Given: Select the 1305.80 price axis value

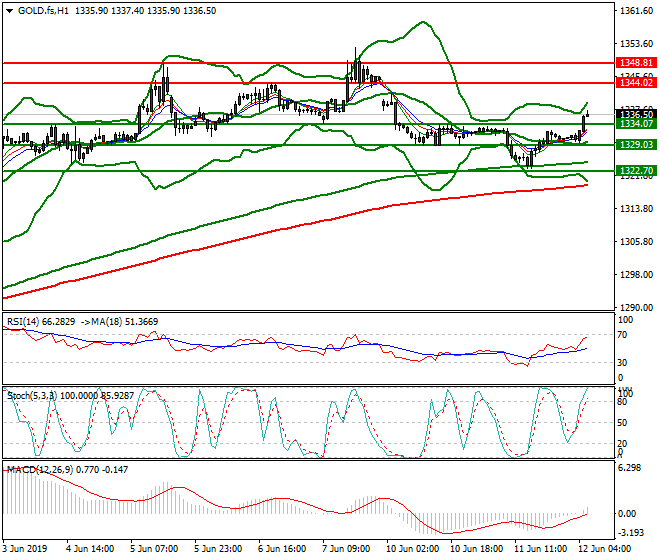Looking at the screenshot, I should pos(636,242).
